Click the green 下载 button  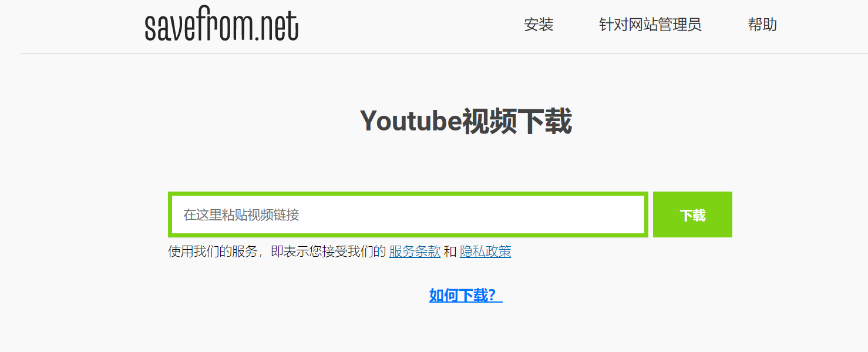pyautogui.click(x=692, y=214)
